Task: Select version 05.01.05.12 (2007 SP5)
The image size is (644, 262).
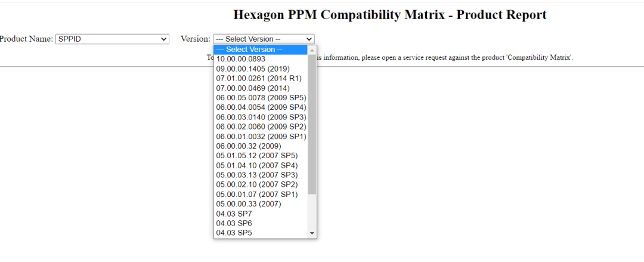Action: click(x=261, y=156)
